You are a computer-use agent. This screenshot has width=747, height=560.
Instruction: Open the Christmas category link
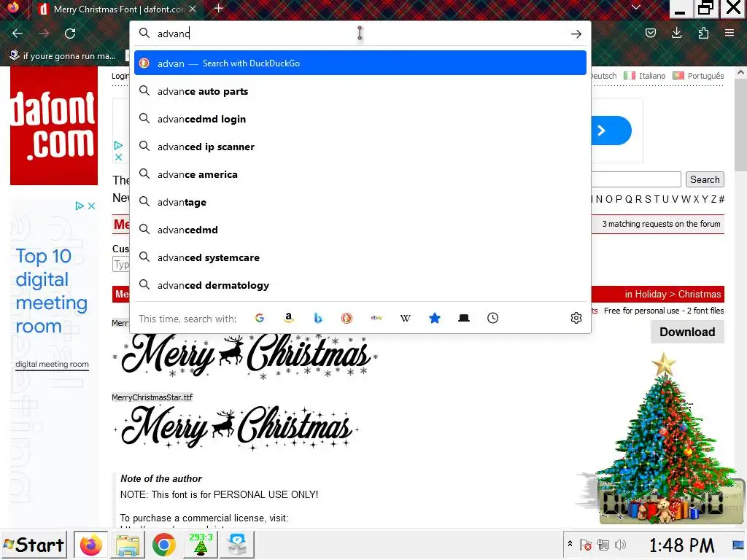click(x=700, y=294)
